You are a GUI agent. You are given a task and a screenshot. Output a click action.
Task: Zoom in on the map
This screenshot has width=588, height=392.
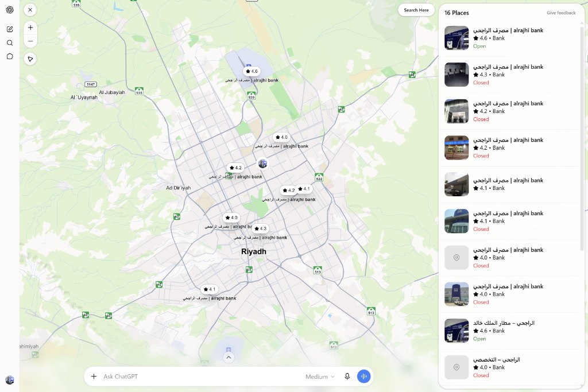point(30,28)
